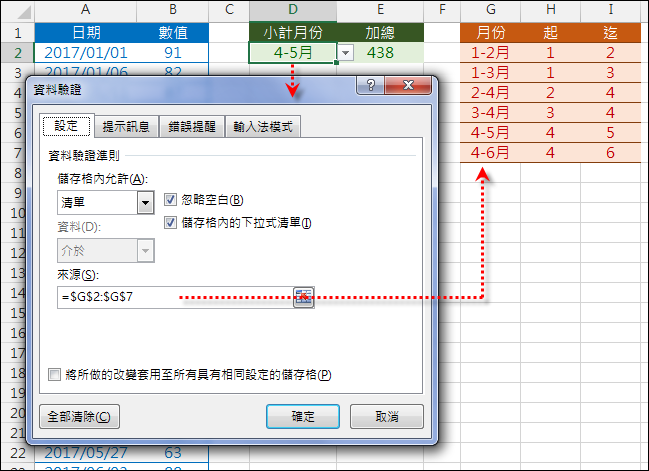The image size is (649, 471).
Task: Click the 月份 header cell
Action: click(490, 33)
